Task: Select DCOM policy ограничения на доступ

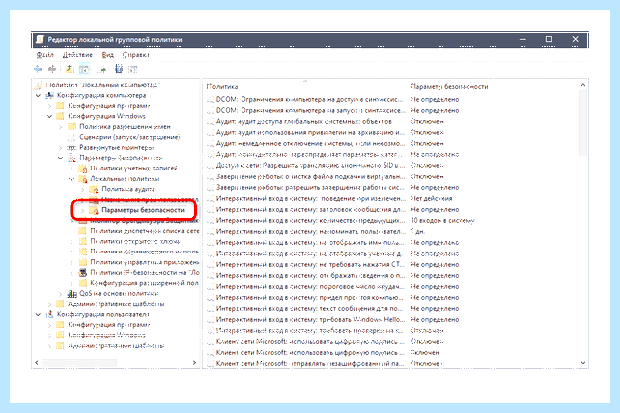Action: tap(309, 99)
